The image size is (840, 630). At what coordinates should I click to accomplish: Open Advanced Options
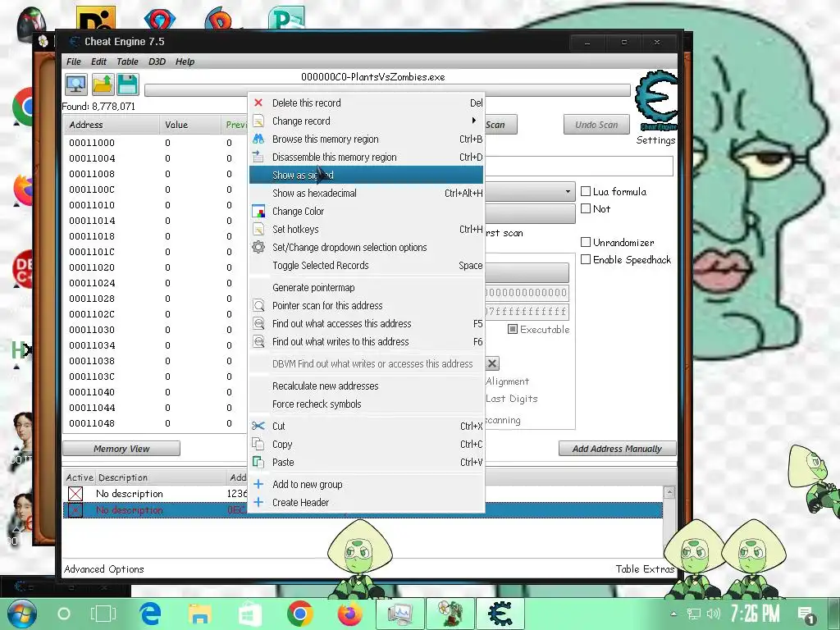[x=104, y=569]
